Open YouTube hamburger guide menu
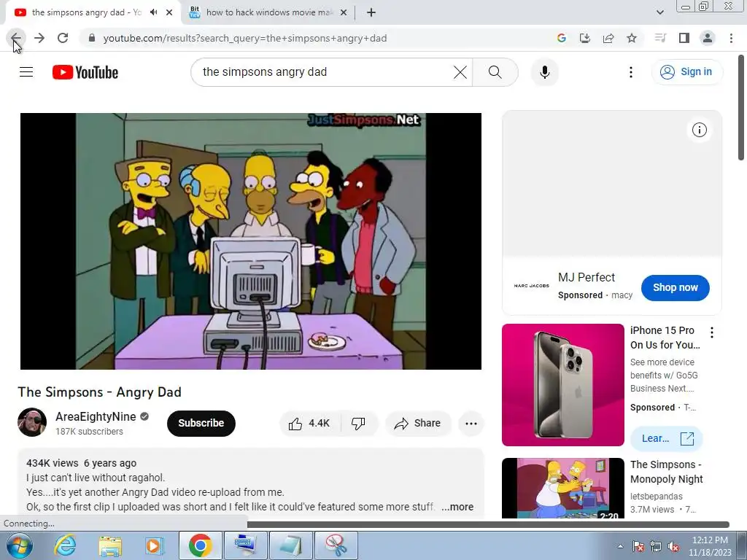The width and height of the screenshot is (747, 560). [26, 72]
